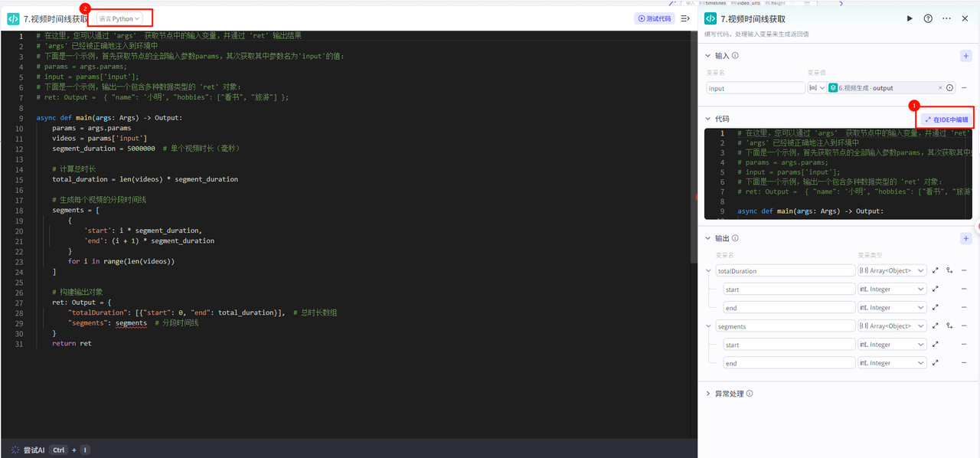The width and height of the screenshot is (980, 458).
Task: Click the 测试代码 button
Action: click(654, 18)
